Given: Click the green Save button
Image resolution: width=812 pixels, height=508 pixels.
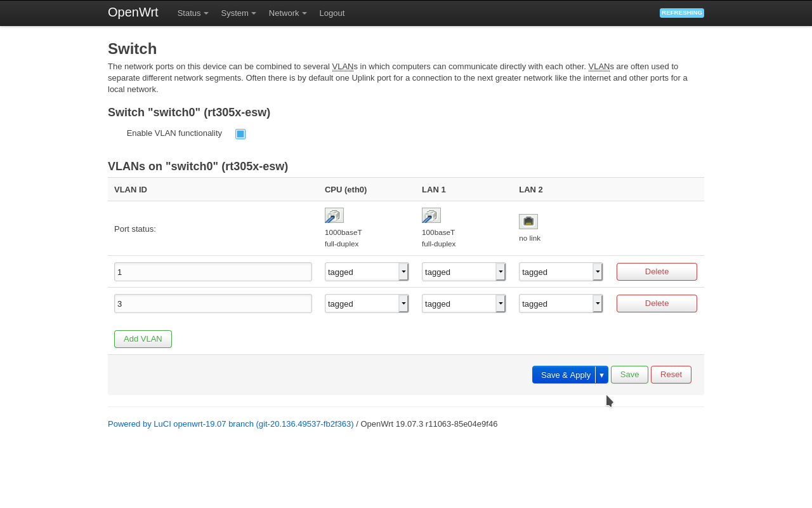Looking at the screenshot, I should (629, 375).
